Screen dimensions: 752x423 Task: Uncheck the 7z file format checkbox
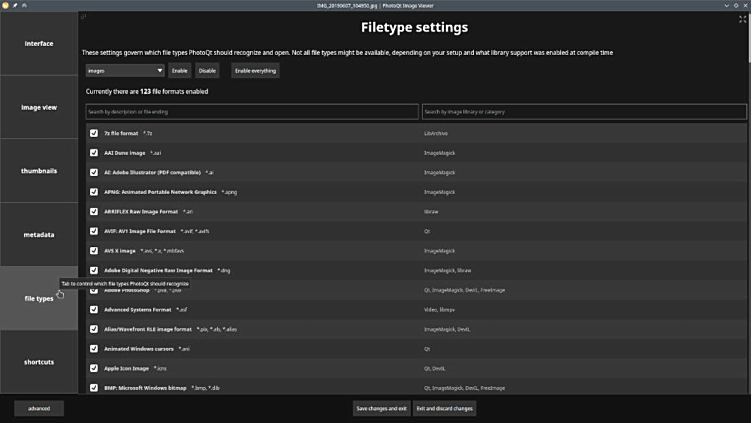94,133
